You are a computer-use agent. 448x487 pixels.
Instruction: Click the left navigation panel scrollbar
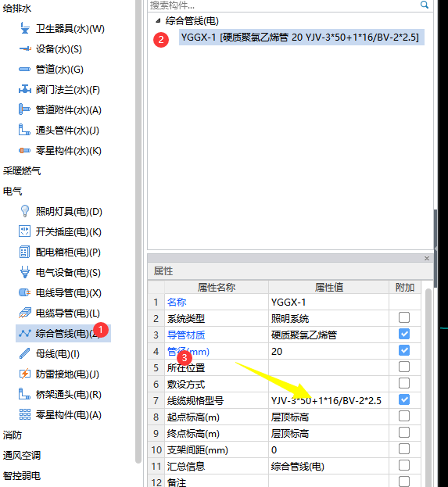click(138, 230)
